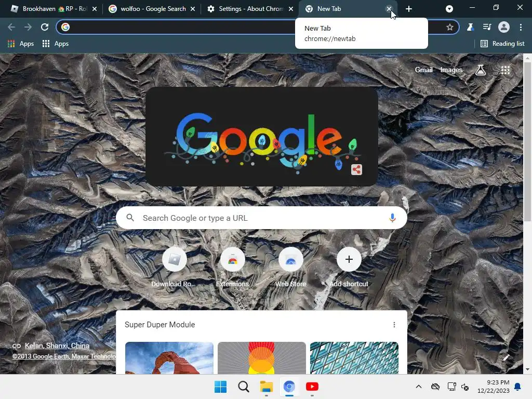Open Gmail link
Screen dimensions: 532x399
[424, 70]
